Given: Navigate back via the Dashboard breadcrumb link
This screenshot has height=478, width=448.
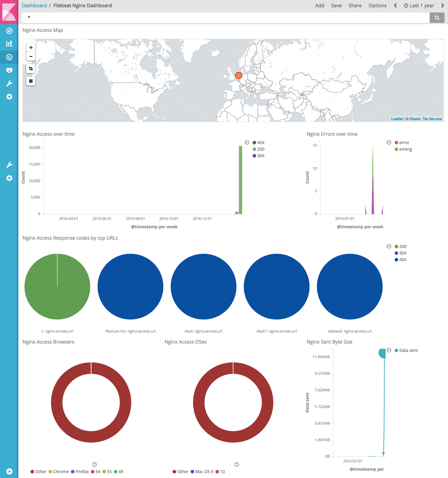Looking at the screenshot, I should point(34,5).
